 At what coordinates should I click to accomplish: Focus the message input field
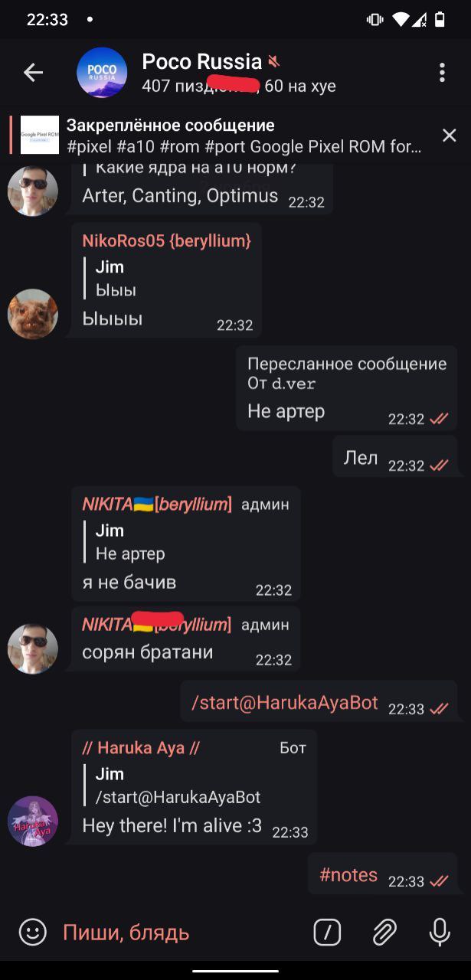[x=180, y=932]
